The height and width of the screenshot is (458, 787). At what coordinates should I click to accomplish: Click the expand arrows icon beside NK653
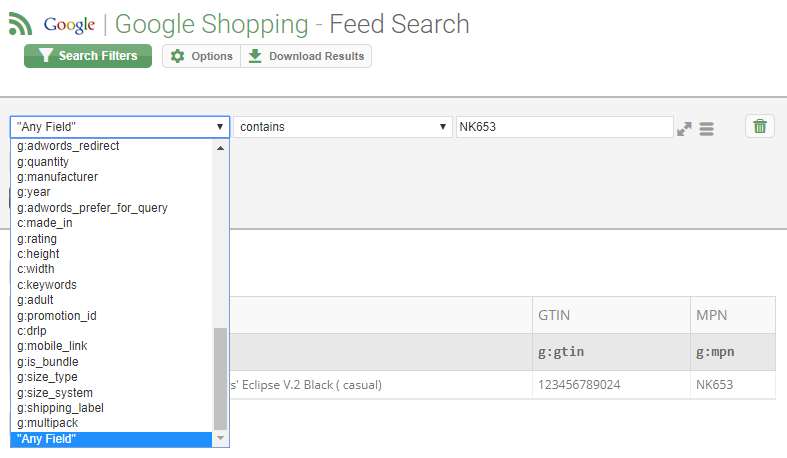(684, 129)
